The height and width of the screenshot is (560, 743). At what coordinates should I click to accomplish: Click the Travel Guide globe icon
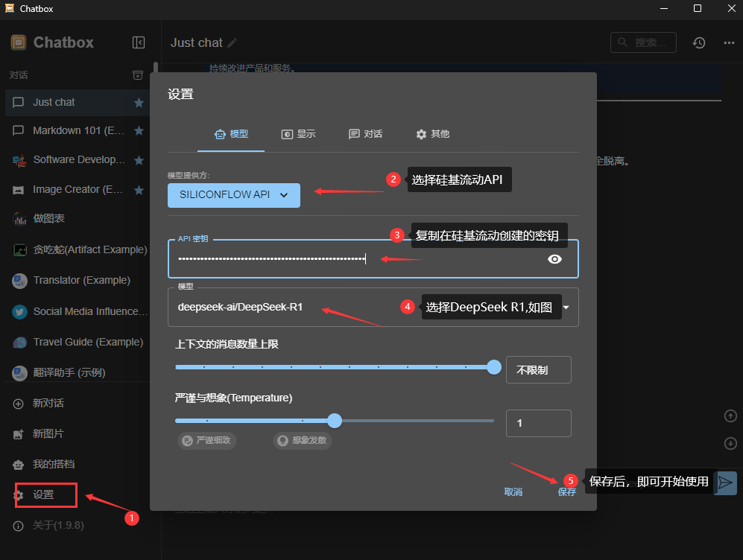click(x=19, y=343)
